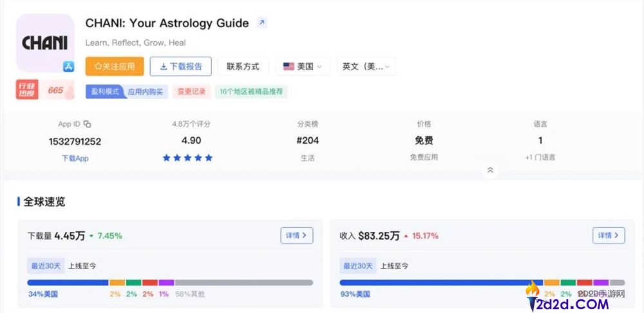Viewport: 644px width, 313px height.
Task: Copy the App ID using copy icon
Action: tap(87, 124)
